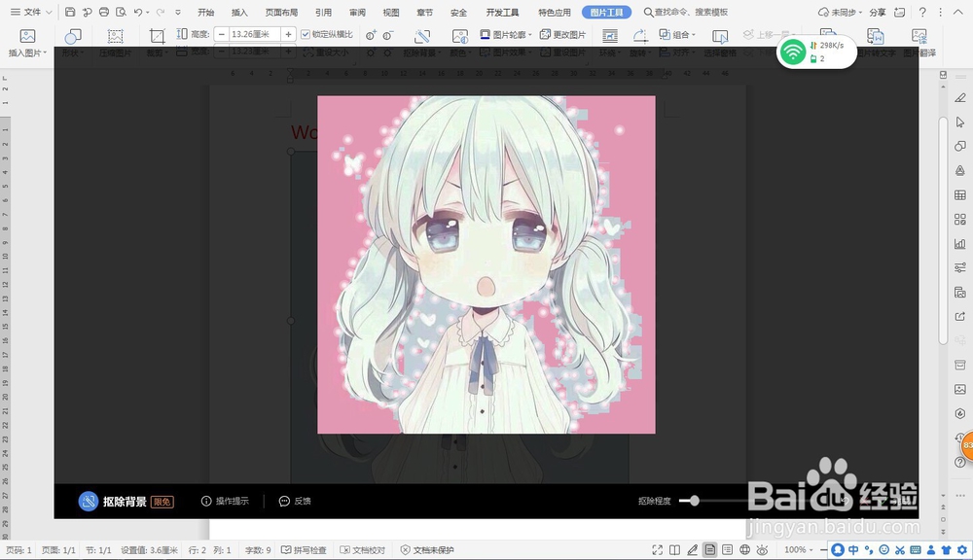Click the 形状 shapes icon
The width and height of the screenshot is (973, 560).
[73, 37]
